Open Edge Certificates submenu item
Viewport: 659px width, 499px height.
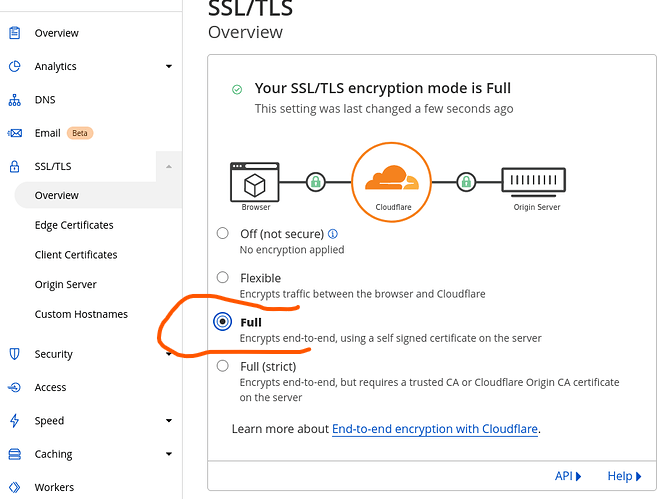click(x=74, y=225)
